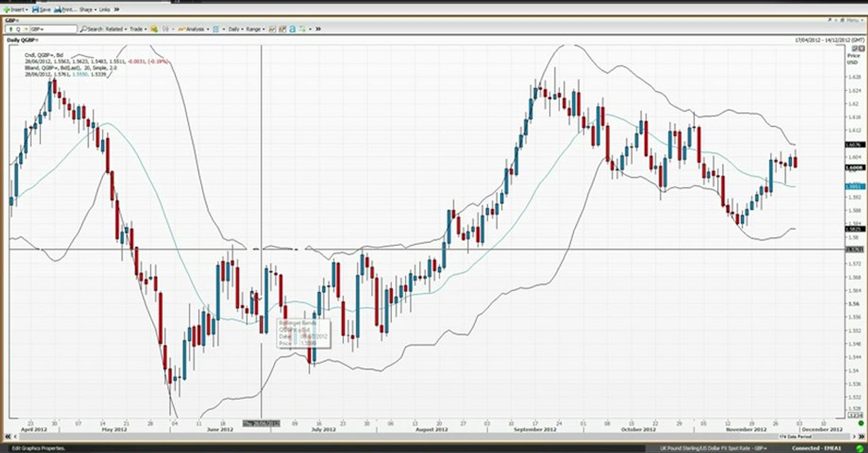Screen dimensions: 868x453
Task: Click the GBP= window title tab
Action: [x=13, y=20]
